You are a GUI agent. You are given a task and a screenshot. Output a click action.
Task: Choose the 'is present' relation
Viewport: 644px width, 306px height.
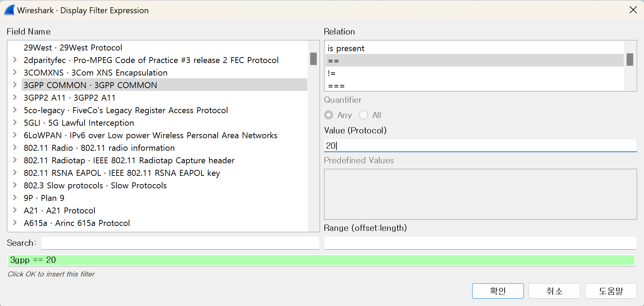pyautogui.click(x=475, y=48)
